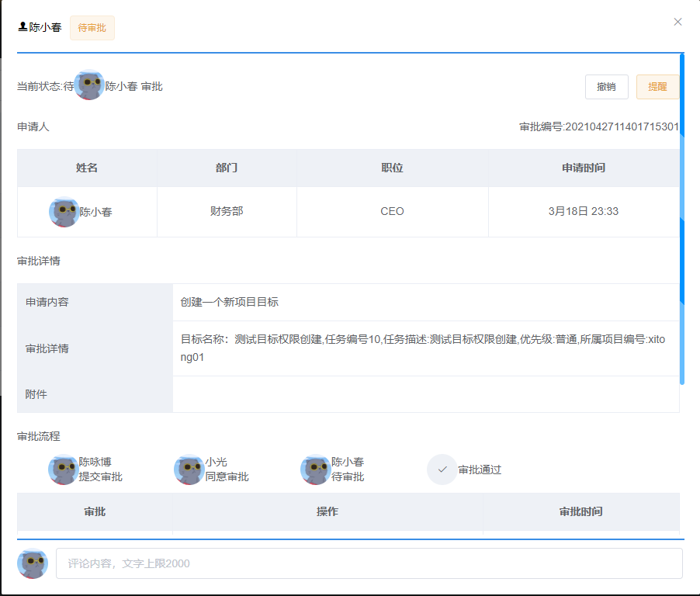Click the 职位 column header
The width and height of the screenshot is (700, 596).
tap(393, 168)
